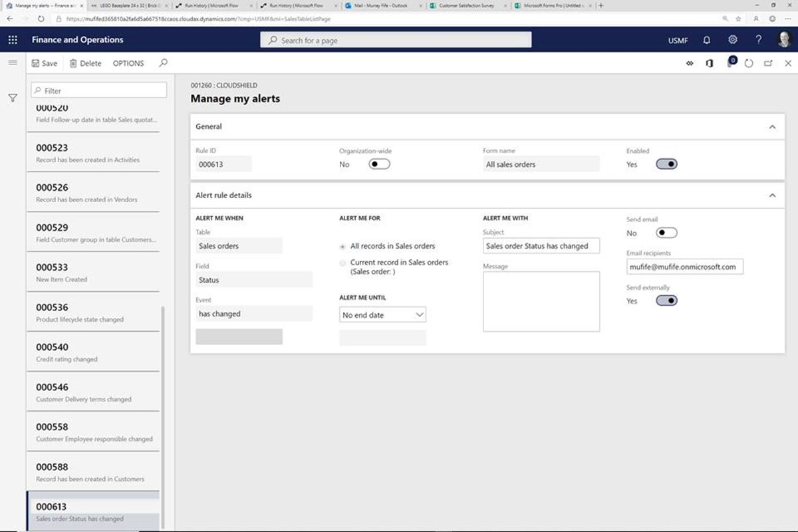Screen dimensions: 798x532
Task: Click the Delete button
Action: pos(86,63)
